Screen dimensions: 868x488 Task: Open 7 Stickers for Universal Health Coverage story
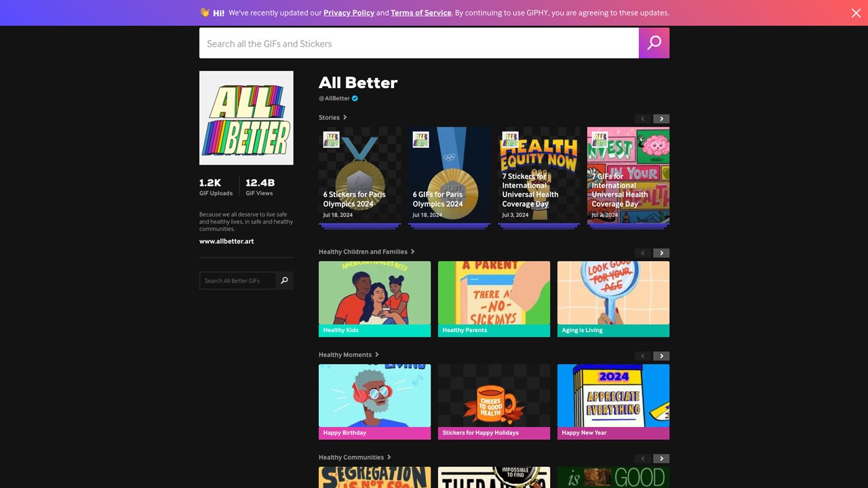point(538,178)
